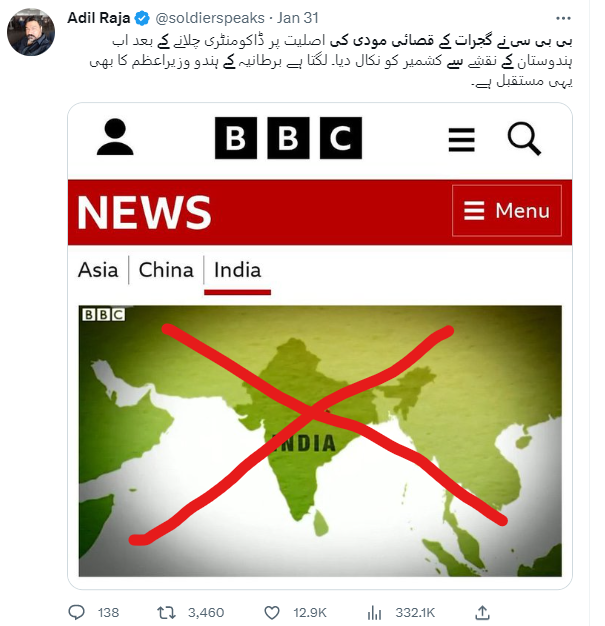Open the BBC hamburger menu icon
Viewport: 605px width, 626px height.
(461, 139)
